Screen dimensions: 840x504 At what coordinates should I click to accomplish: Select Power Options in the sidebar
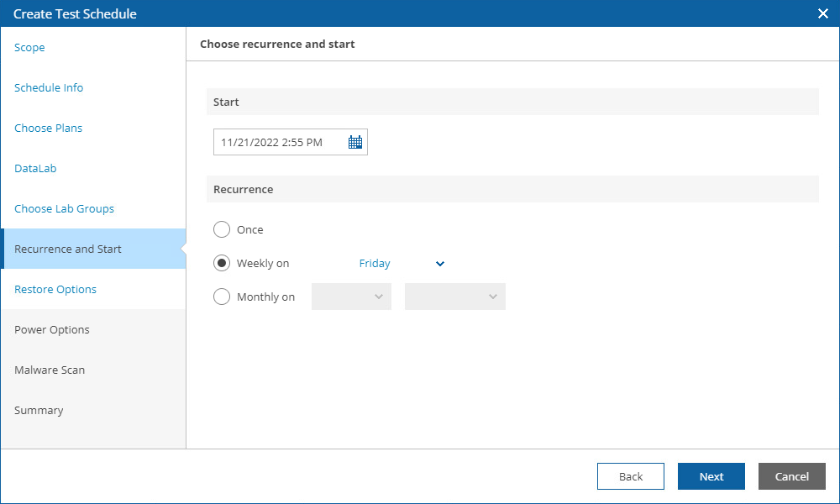52,330
